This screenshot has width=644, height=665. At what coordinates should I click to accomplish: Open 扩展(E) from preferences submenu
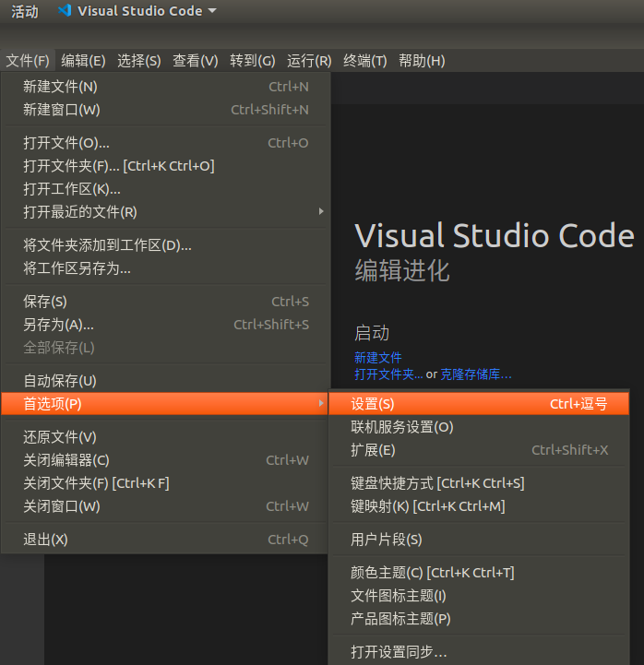click(479, 450)
